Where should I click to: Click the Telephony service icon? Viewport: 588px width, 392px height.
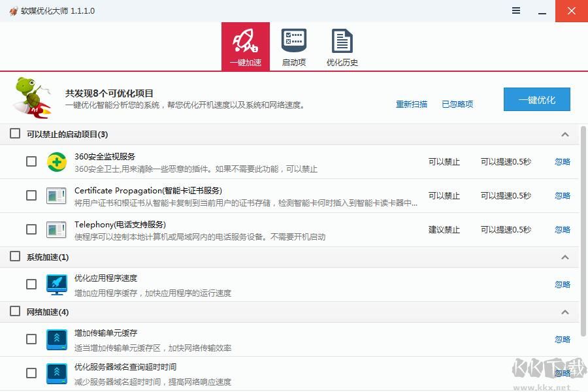[x=56, y=229]
